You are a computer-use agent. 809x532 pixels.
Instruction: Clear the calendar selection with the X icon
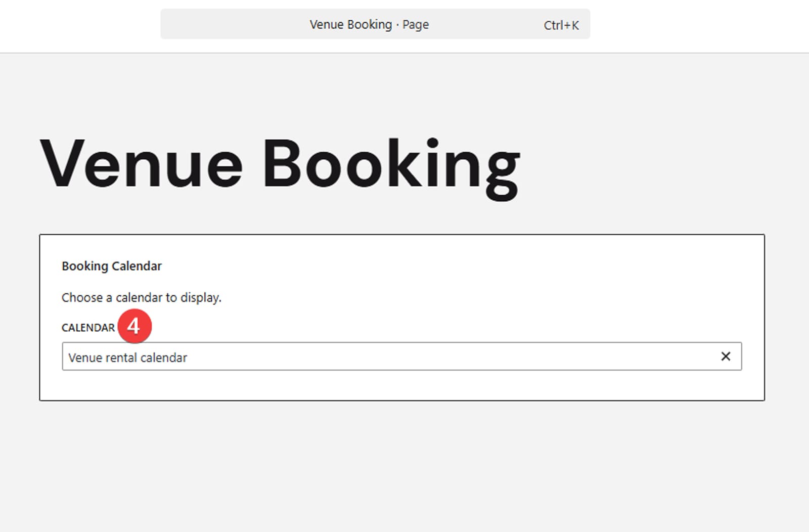(725, 357)
